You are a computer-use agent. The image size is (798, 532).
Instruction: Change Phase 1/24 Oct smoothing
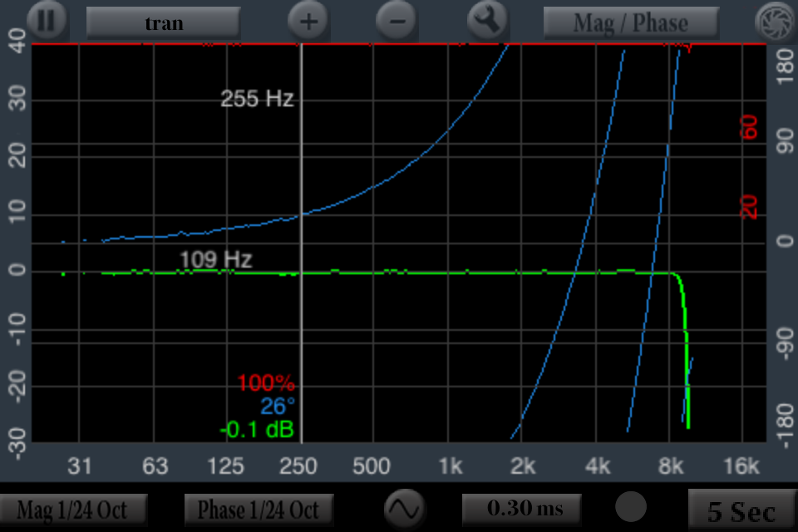[259, 510]
